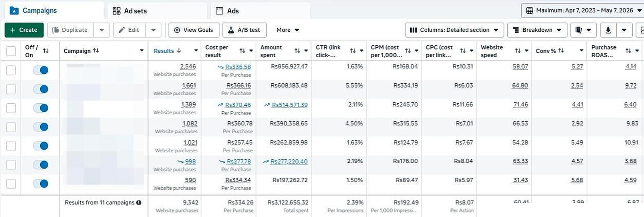
Task: Sort by Campaign name arrows
Action: pyautogui.click(x=96, y=51)
